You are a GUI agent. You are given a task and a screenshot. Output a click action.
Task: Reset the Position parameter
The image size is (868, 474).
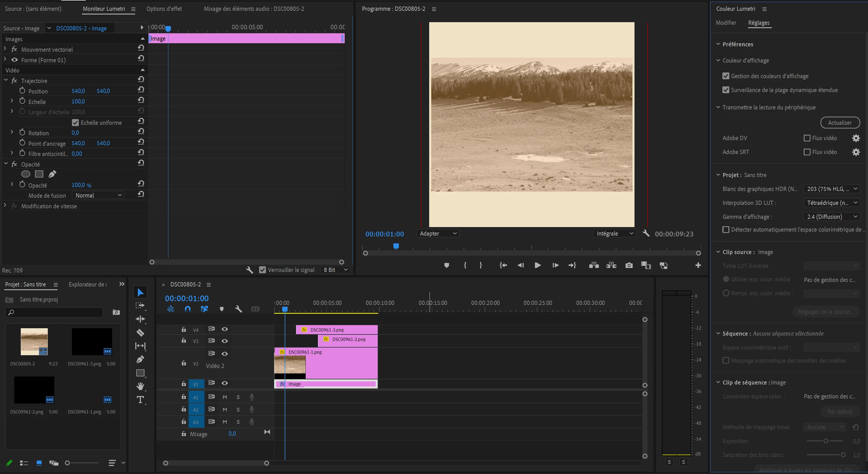pos(141,90)
